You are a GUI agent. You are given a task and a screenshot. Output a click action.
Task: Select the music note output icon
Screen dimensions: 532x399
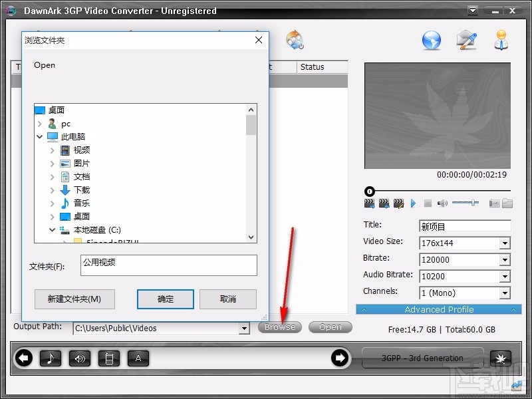(x=51, y=358)
